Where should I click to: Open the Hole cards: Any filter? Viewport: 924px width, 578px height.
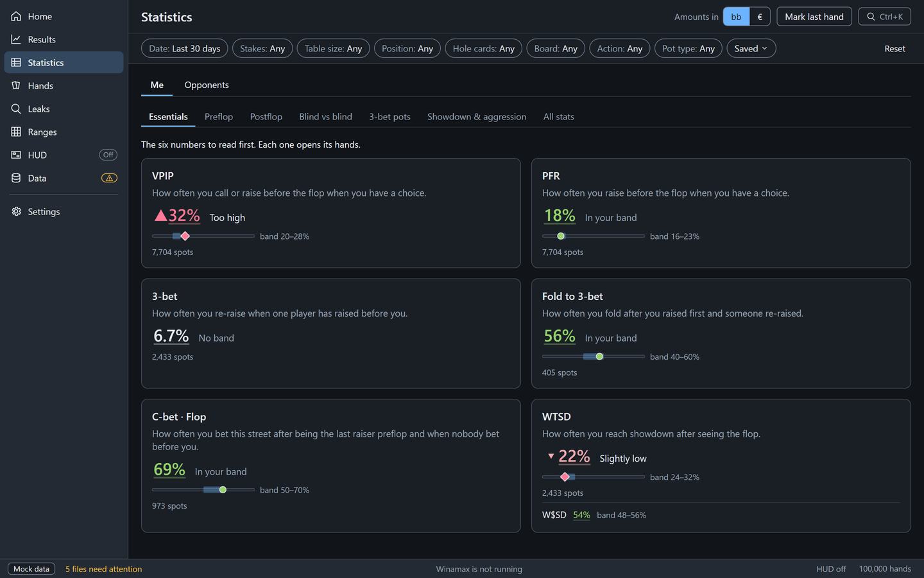click(x=484, y=48)
